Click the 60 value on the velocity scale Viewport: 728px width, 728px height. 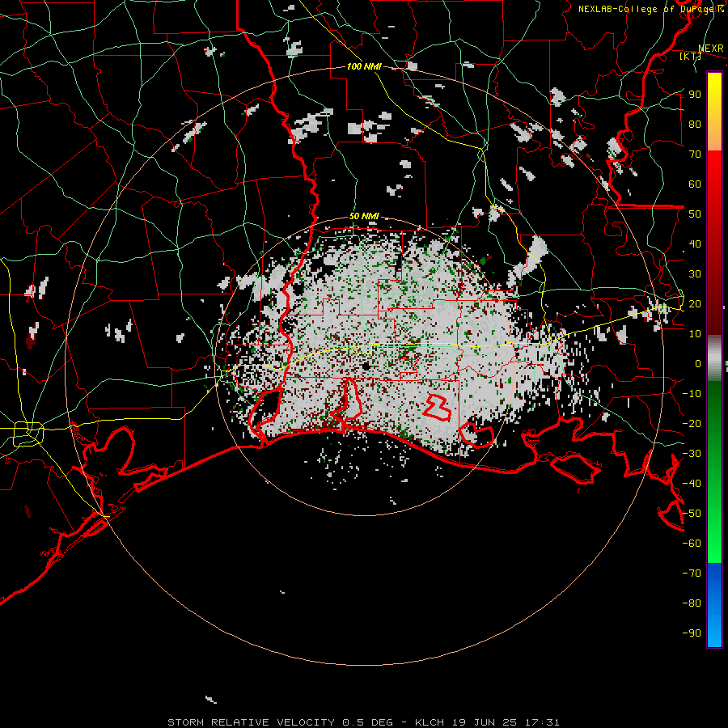click(695, 184)
